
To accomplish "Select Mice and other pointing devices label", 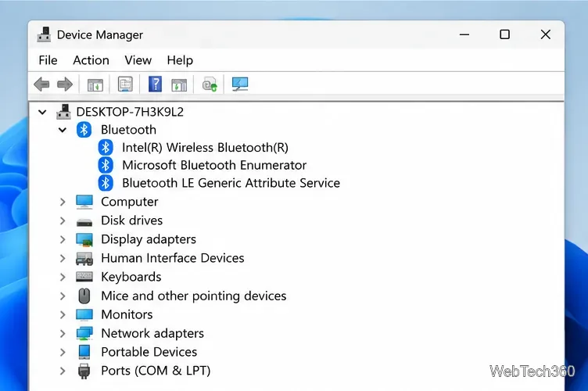I will [194, 296].
